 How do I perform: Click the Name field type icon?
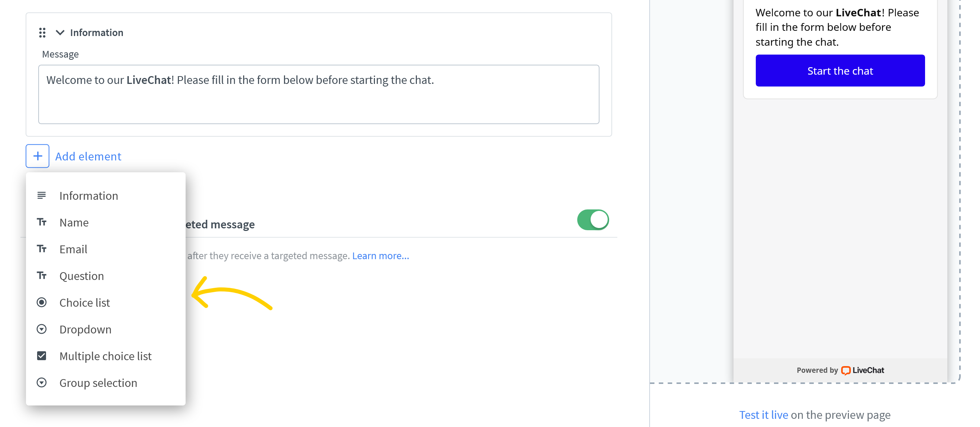point(42,222)
